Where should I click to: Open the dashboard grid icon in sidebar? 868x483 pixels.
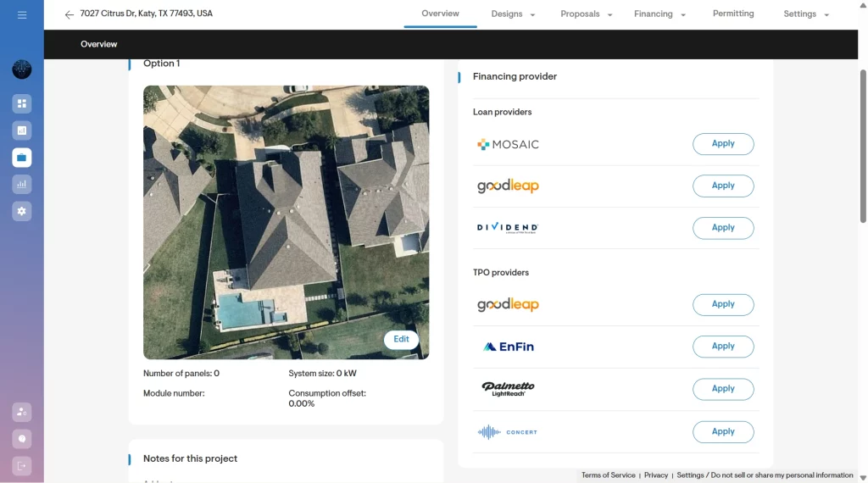pos(22,103)
